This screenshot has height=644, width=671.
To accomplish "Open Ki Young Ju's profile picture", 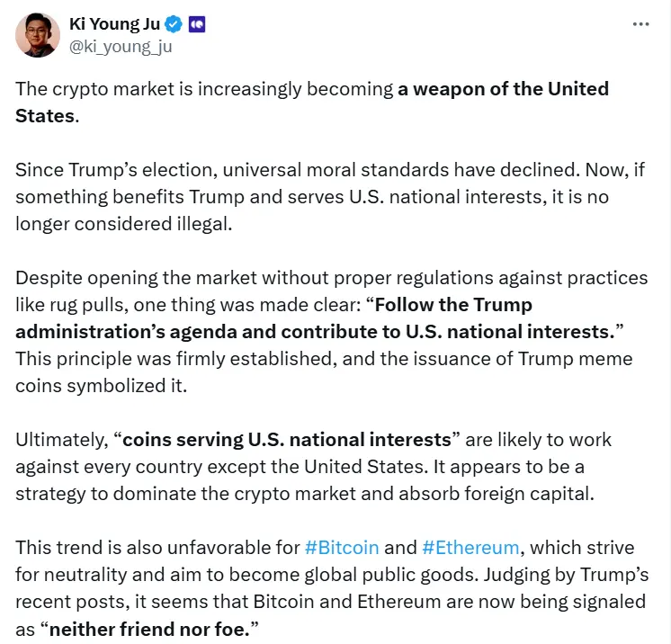I will [38, 35].
